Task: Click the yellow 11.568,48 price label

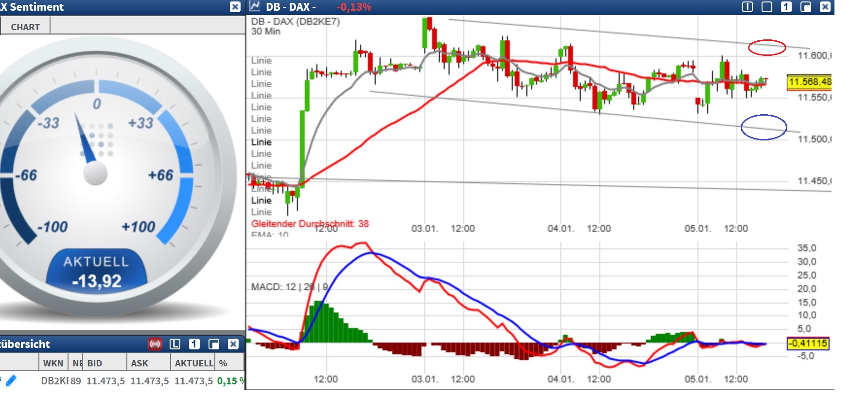Action: [809, 82]
